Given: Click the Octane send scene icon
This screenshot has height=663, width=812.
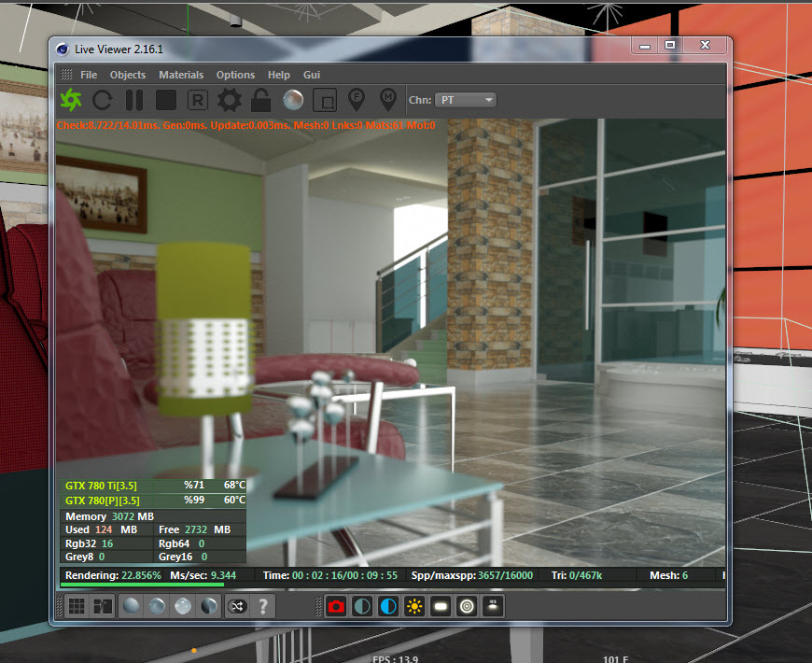Looking at the screenshot, I should click(x=71, y=99).
